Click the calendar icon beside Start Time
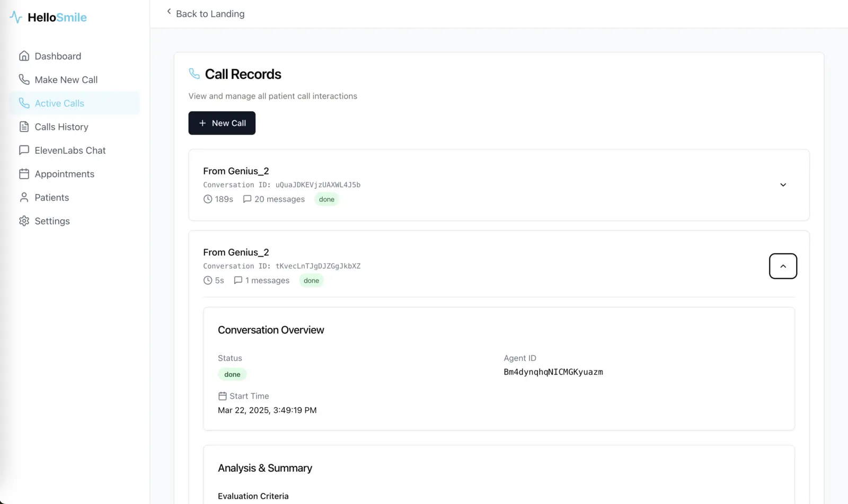The image size is (848, 504). pos(223,396)
